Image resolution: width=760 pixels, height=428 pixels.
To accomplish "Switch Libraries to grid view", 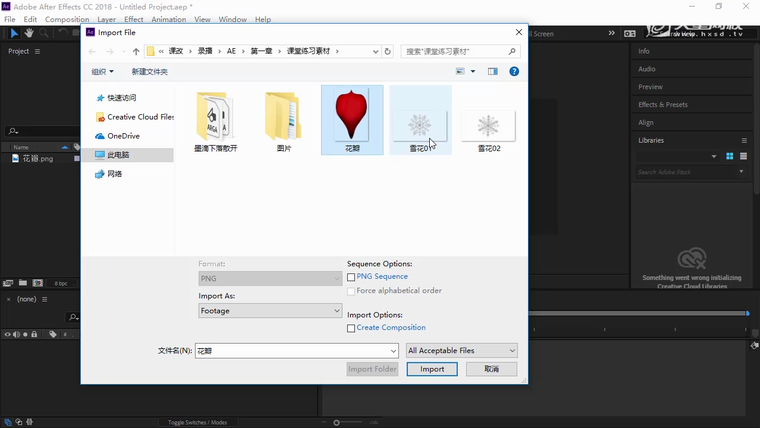I will (x=729, y=156).
